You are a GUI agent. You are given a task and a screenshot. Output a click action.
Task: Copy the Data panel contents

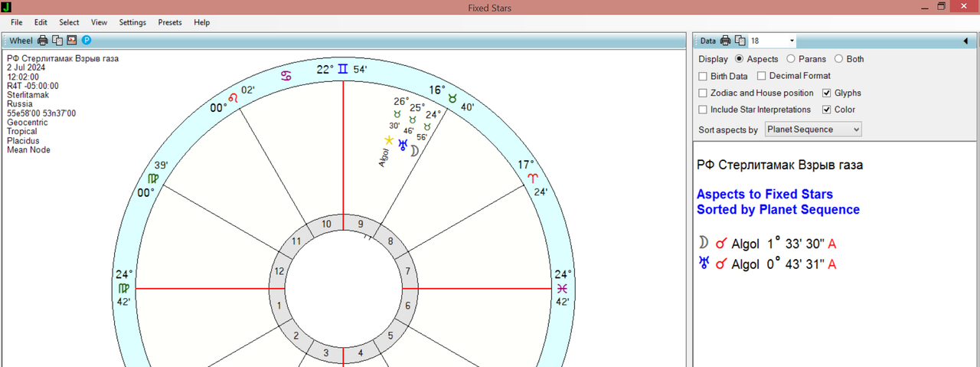point(740,41)
